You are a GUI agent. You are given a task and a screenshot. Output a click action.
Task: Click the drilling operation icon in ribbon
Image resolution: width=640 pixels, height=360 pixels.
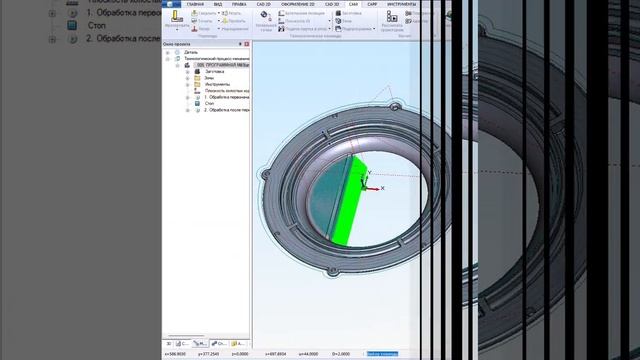(x=194, y=13)
